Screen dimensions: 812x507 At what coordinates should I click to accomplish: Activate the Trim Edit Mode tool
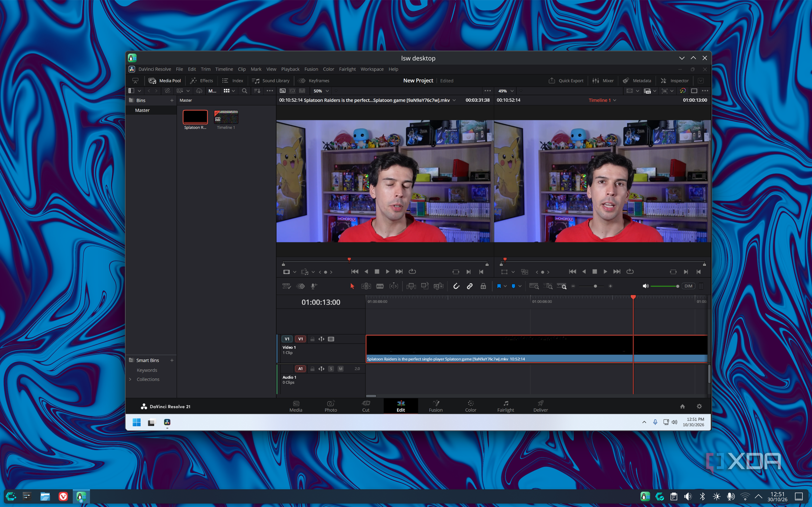[366, 286]
